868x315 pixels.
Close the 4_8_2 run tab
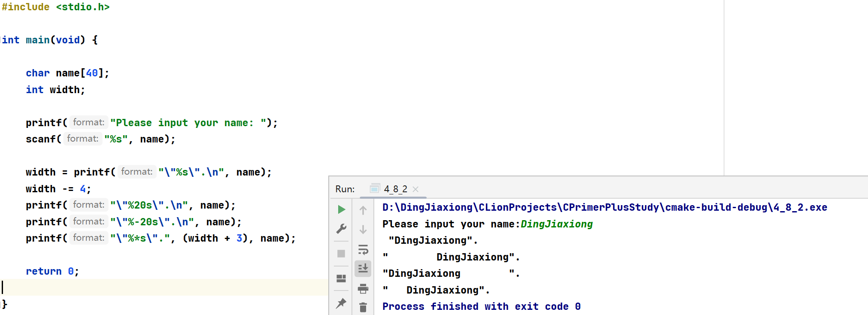[416, 189]
